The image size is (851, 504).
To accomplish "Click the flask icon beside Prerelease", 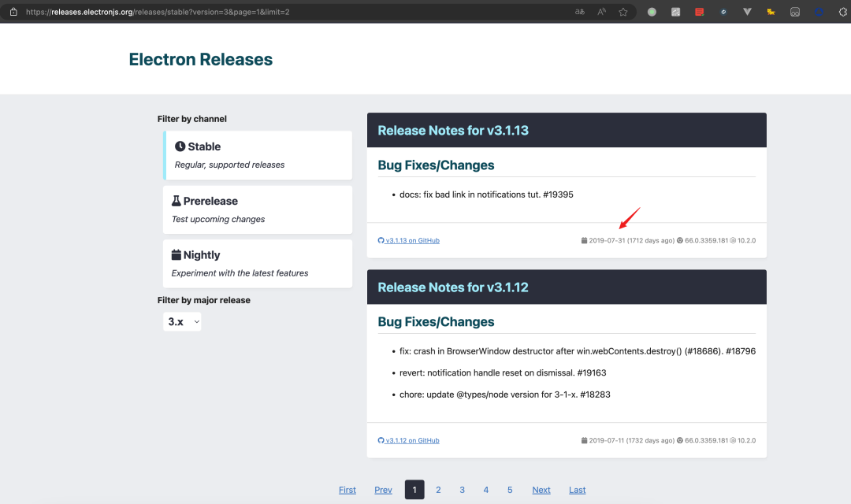I will (177, 201).
